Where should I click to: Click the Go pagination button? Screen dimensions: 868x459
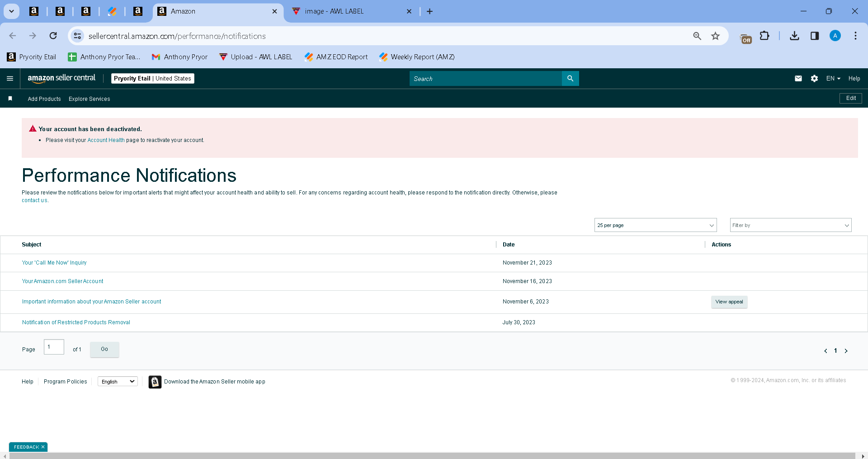coord(104,350)
